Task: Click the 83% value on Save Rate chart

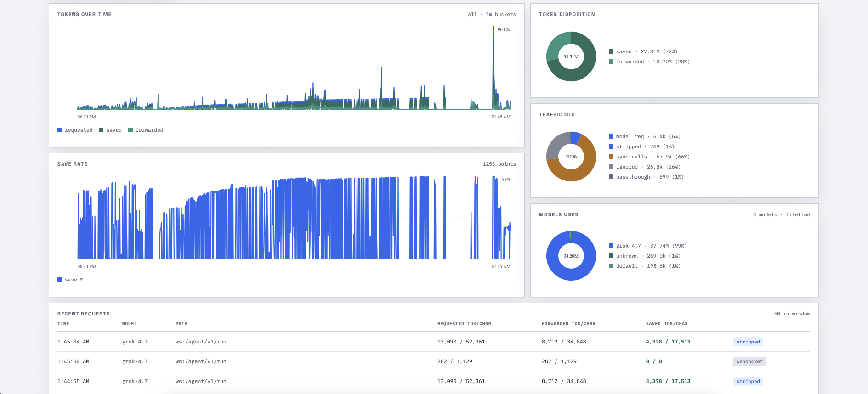Action: pos(506,180)
